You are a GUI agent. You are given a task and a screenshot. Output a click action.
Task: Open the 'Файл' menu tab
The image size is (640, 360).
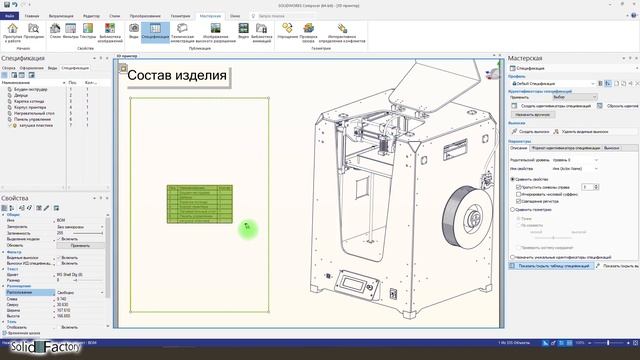click(x=9, y=16)
